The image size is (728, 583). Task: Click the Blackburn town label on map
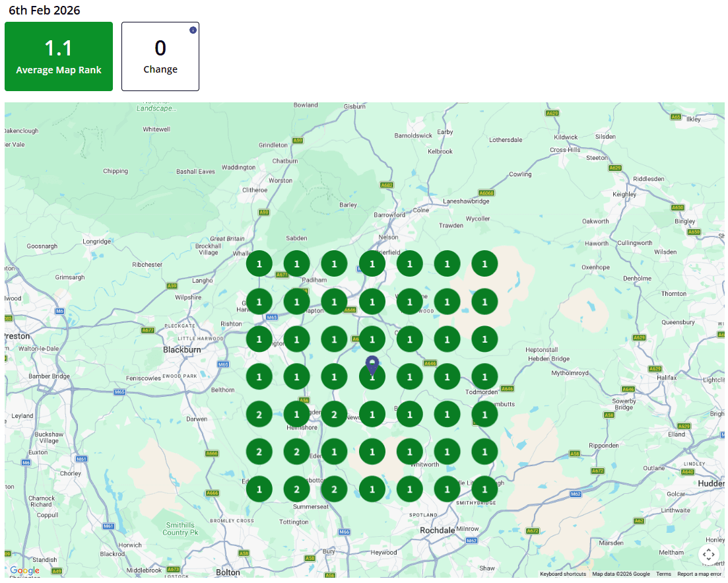182,350
